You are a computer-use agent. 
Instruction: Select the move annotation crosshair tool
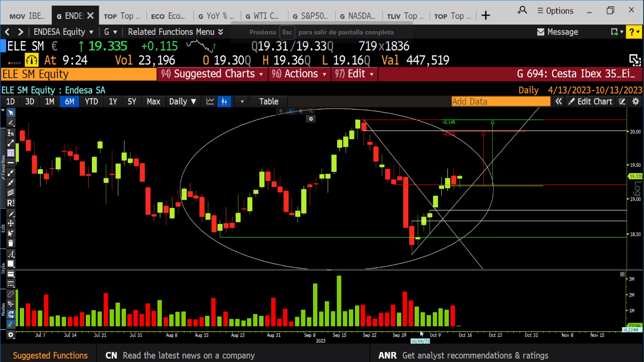(10, 223)
